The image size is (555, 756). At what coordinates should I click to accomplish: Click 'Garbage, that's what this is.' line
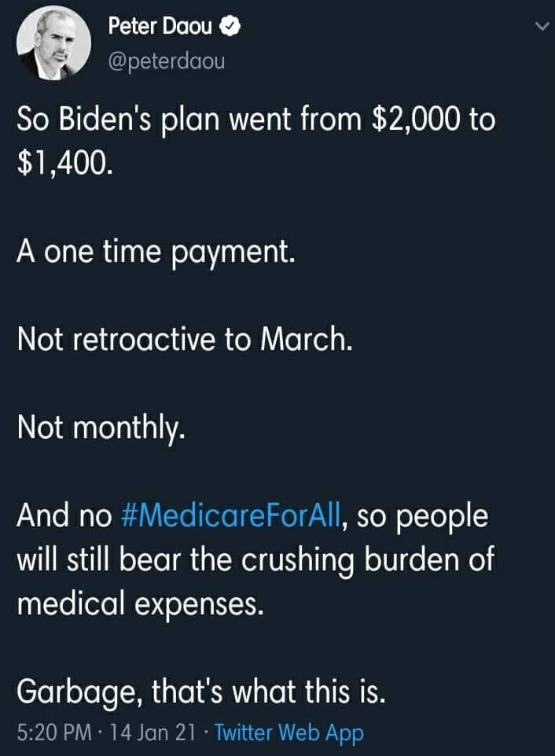click(x=201, y=693)
